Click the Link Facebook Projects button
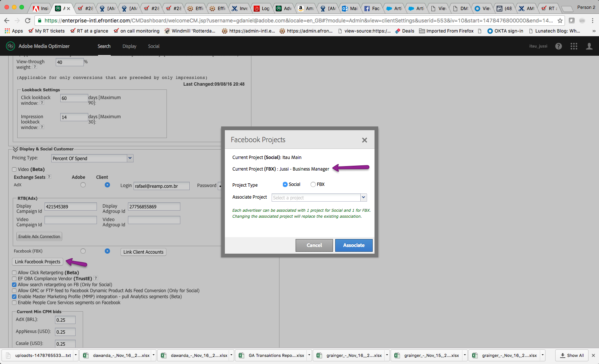Viewport: 599px width, 364px height. tap(37, 261)
